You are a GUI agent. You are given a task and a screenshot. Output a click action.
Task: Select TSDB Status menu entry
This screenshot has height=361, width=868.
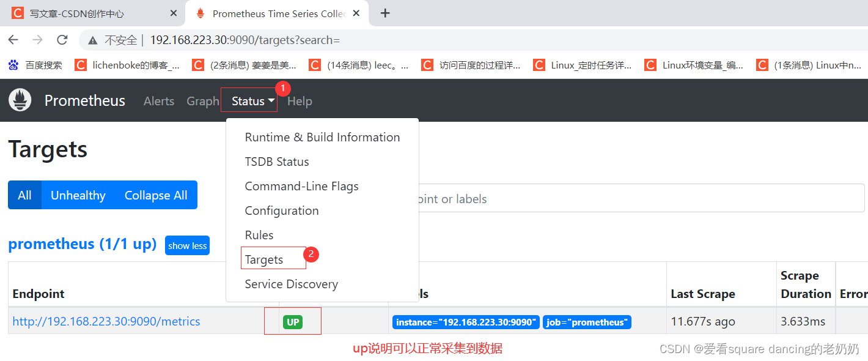pos(277,162)
